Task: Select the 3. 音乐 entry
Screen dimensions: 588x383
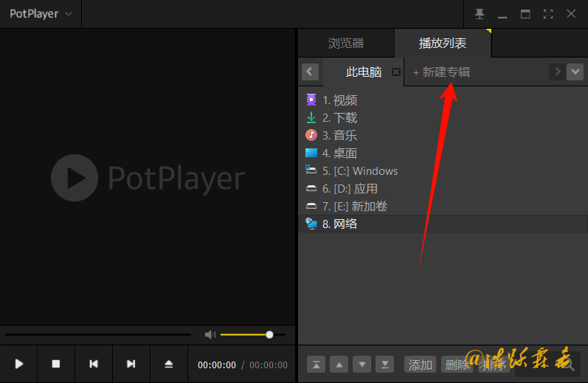Action: click(443, 136)
